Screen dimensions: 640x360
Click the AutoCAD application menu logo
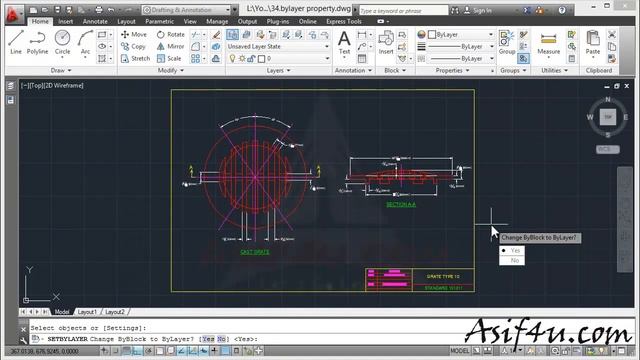(14, 13)
